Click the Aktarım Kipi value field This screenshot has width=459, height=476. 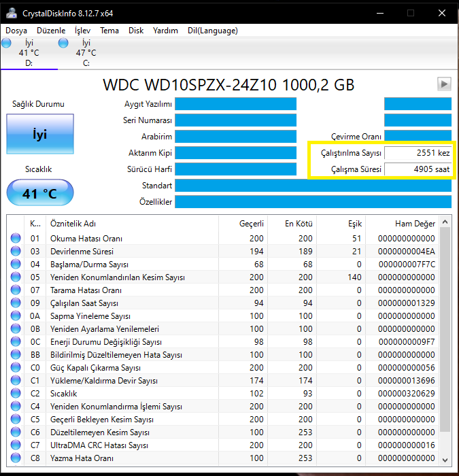pyautogui.click(x=235, y=153)
